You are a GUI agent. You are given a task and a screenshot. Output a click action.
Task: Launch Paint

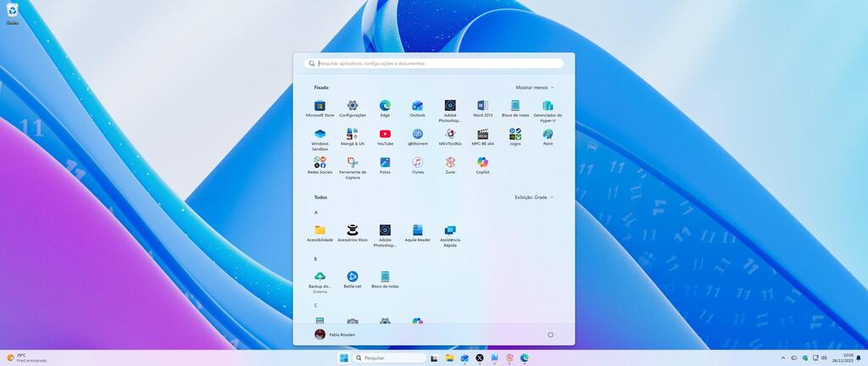548,137
